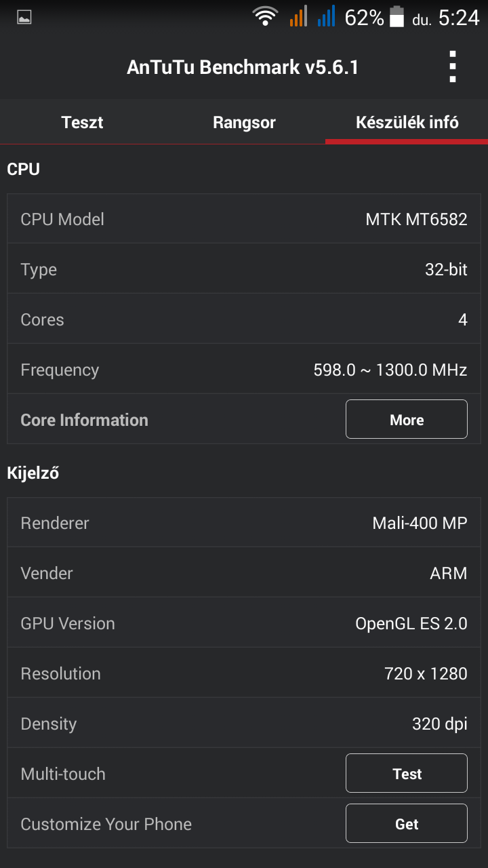
Task: Open the three-dot overflow menu
Action: tap(453, 67)
